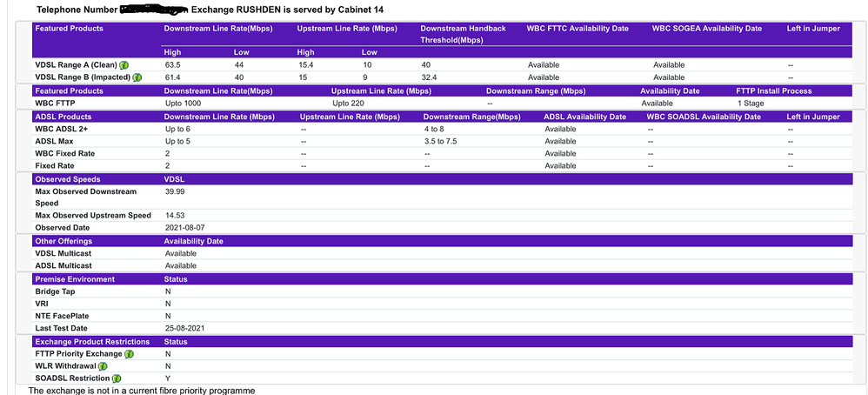The image size is (868, 395).
Task: Select the WBC FTTC Availability Date header
Action: [x=578, y=29]
